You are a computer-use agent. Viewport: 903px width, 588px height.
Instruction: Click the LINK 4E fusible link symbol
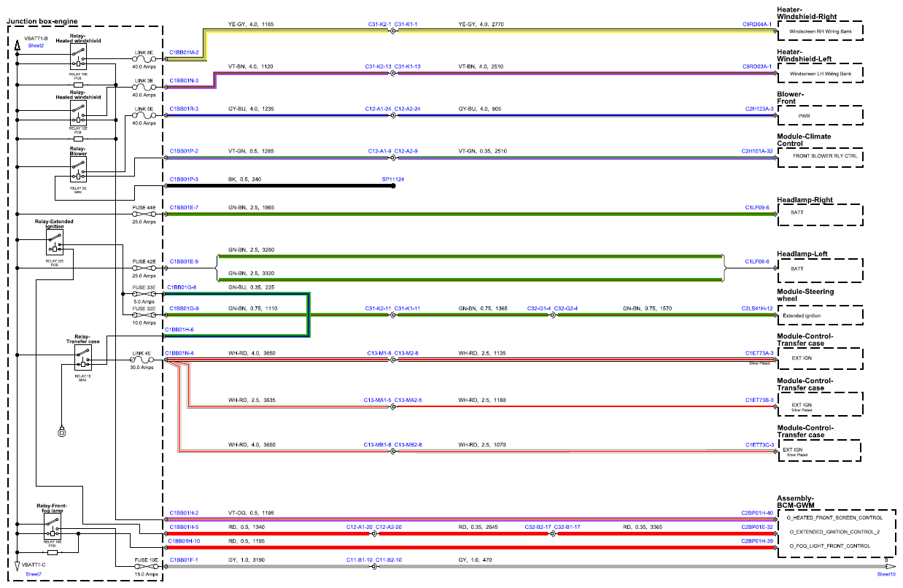pos(142,360)
